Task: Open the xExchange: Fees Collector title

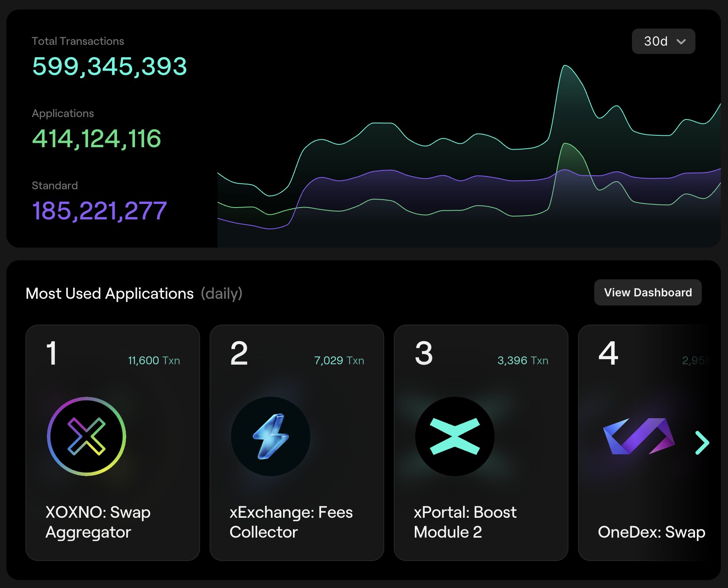Action: [x=291, y=522]
